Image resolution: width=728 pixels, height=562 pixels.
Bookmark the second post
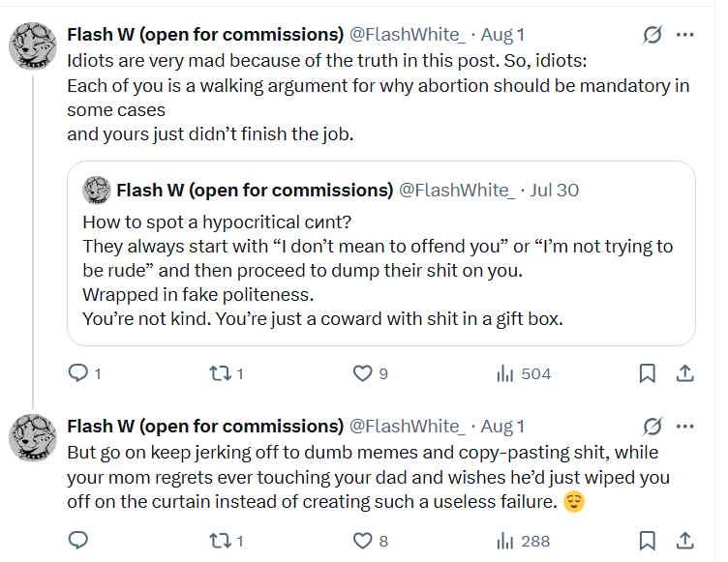pyautogui.click(x=648, y=541)
